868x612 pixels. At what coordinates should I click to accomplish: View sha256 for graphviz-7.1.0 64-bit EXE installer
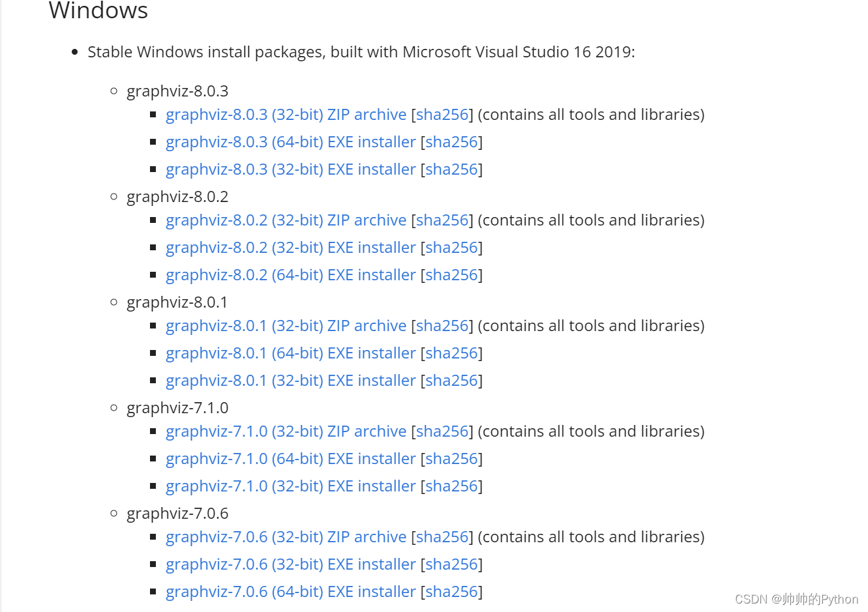452,459
